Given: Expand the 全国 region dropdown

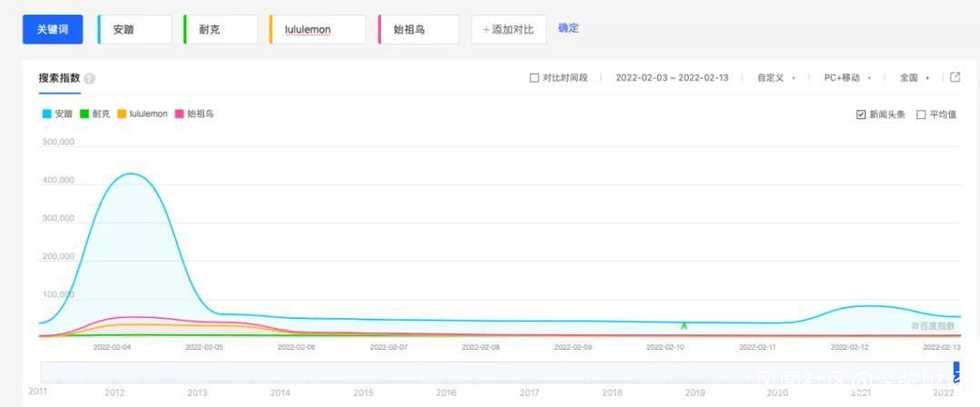Looking at the screenshot, I should (x=914, y=77).
